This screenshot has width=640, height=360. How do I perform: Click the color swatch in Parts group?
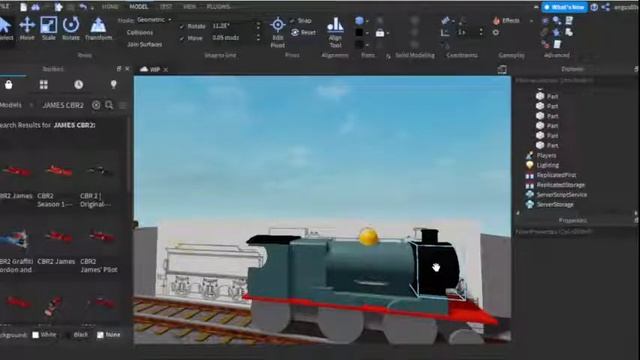359,33
